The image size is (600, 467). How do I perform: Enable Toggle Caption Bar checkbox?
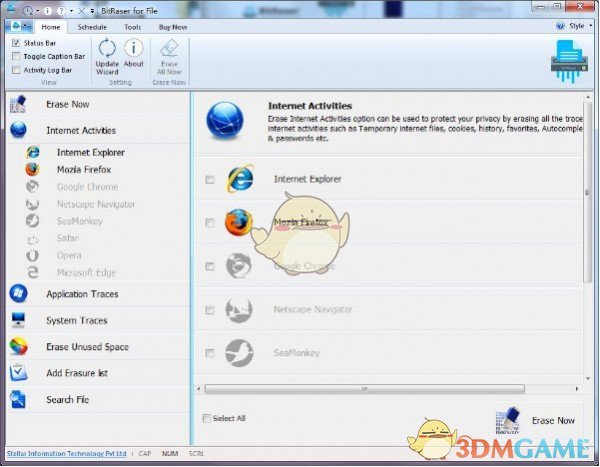pyautogui.click(x=16, y=56)
